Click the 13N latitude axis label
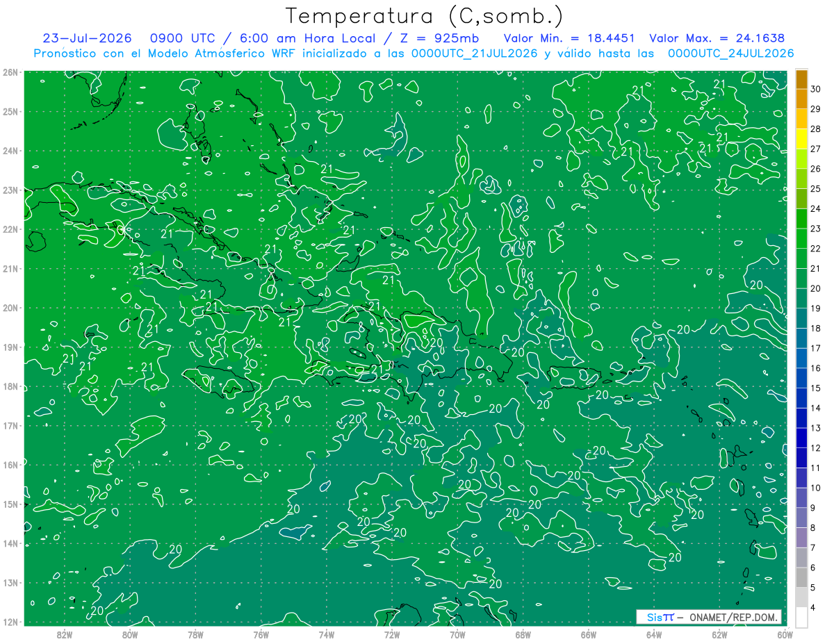Screen dimensions: 834x644 coord(10,582)
